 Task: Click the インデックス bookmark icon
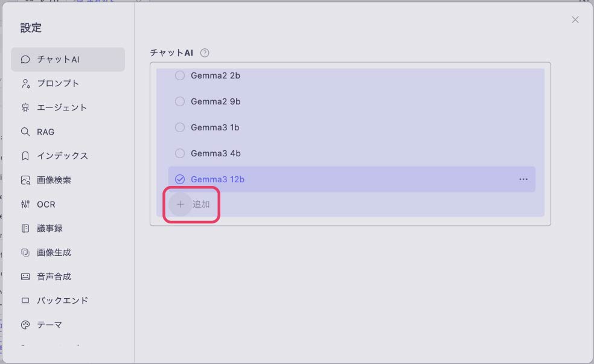click(x=25, y=156)
